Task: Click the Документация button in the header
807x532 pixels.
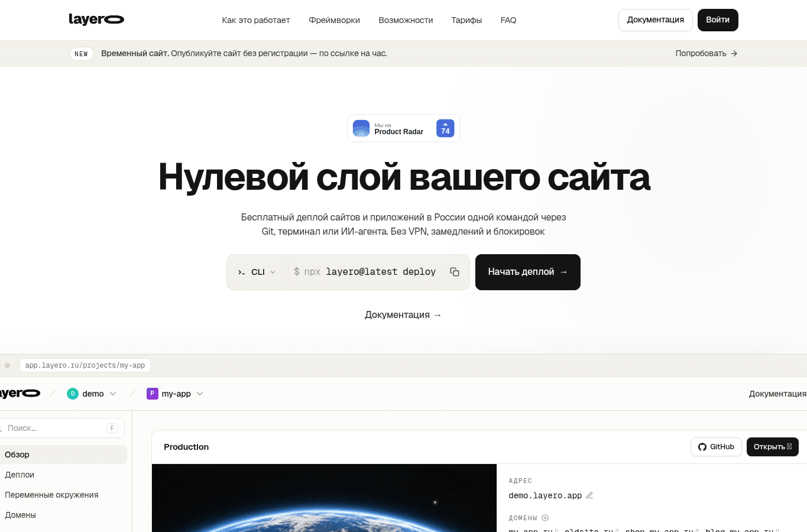Action: (656, 20)
